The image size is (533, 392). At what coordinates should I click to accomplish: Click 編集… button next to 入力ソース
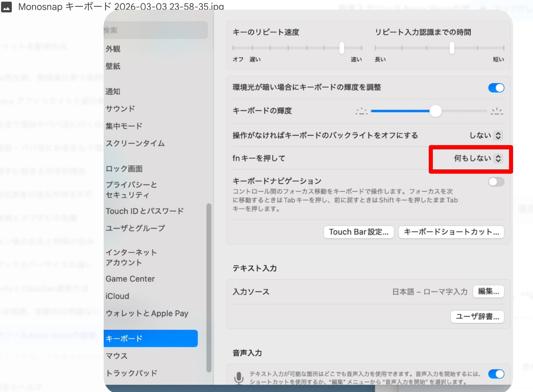pos(488,292)
